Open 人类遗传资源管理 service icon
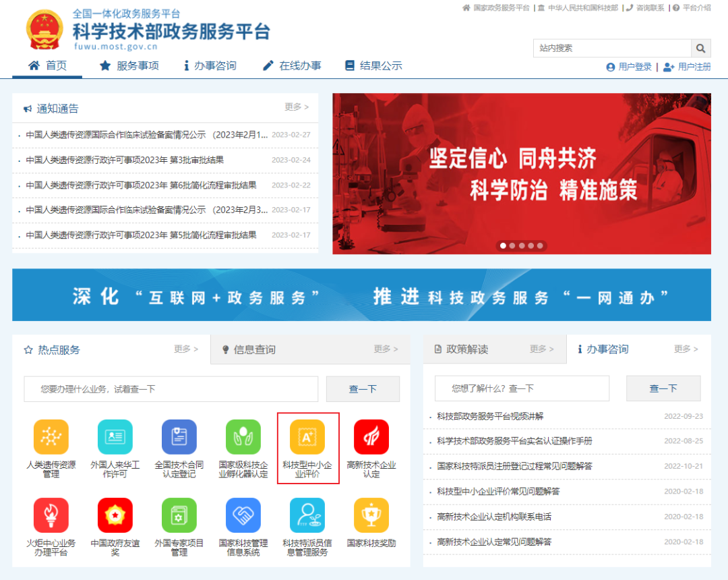Screen dimensions: 728x580 [51, 437]
